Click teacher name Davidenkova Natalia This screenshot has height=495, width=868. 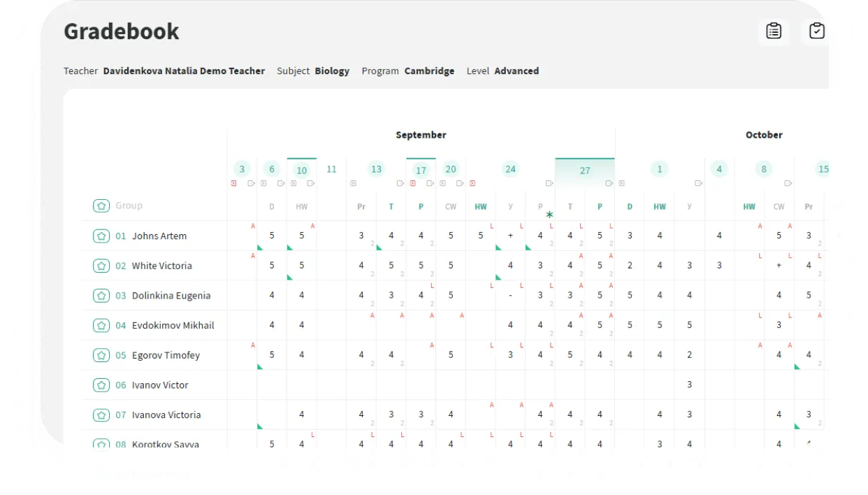pyautogui.click(x=184, y=71)
